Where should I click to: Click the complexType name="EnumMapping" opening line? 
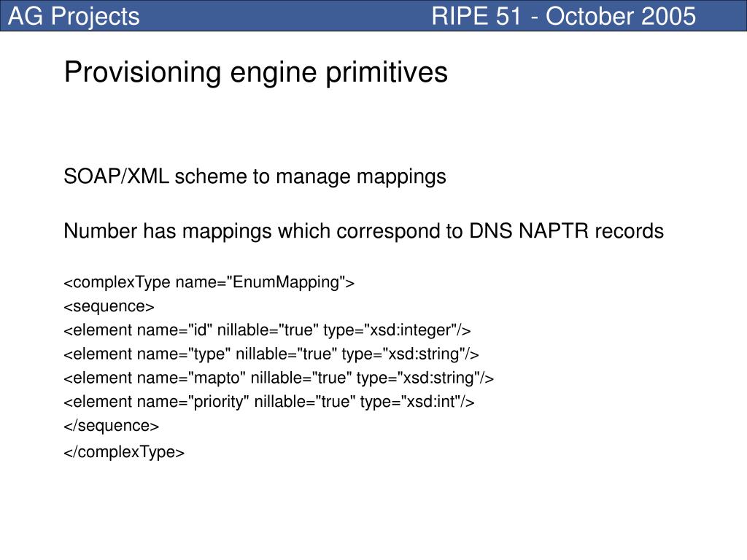coord(209,282)
